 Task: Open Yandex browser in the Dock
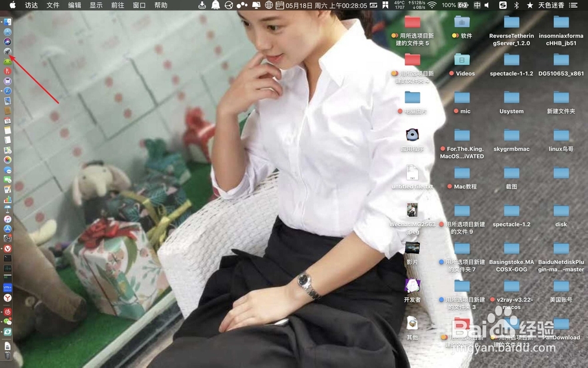point(7,298)
